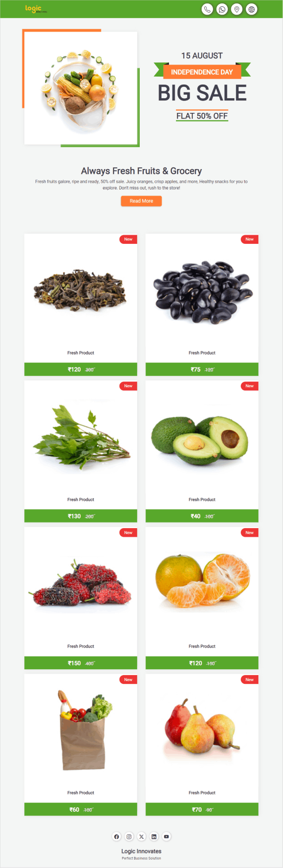Open the LinkedIn icon in footer
The height and width of the screenshot is (868, 283).
pyautogui.click(x=154, y=837)
